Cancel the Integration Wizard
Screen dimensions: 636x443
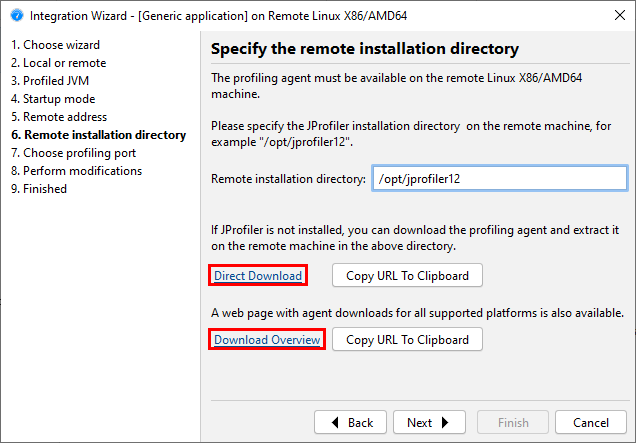click(591, 422)
